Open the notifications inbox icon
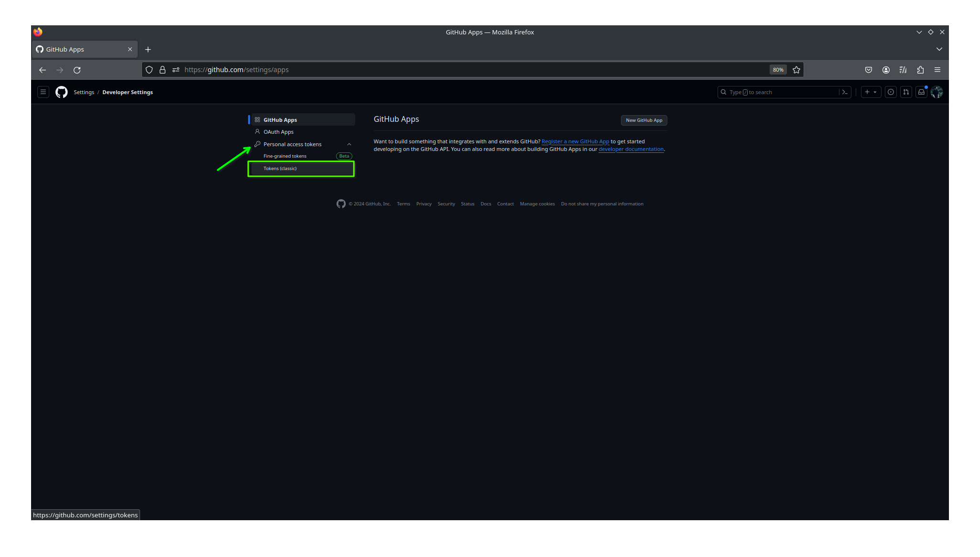The height and width of the screenshot is (557, 980). [921, 92]
